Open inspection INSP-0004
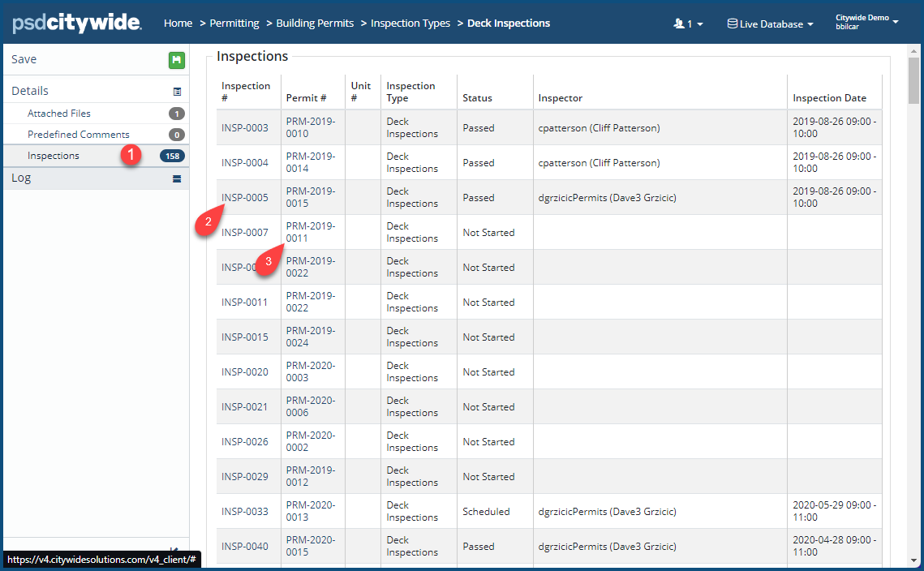This screenshot has width=924, height=571. click(x=244, y=163)
